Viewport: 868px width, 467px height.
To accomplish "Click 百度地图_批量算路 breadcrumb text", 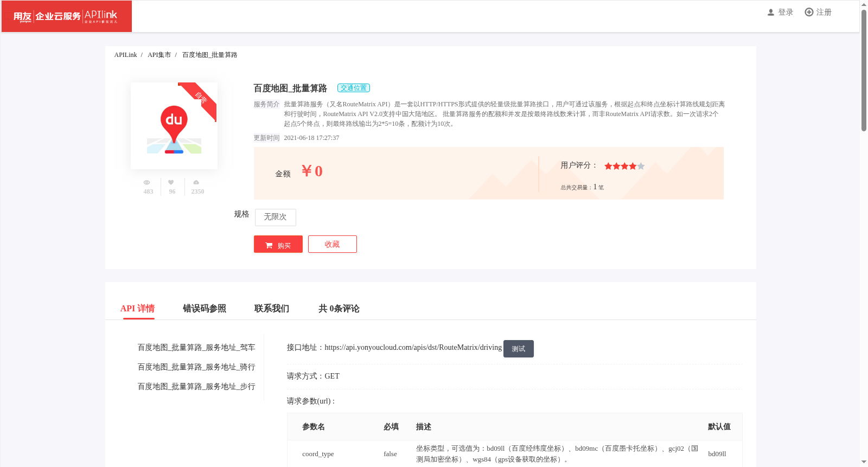I will [x=209, y=55].
